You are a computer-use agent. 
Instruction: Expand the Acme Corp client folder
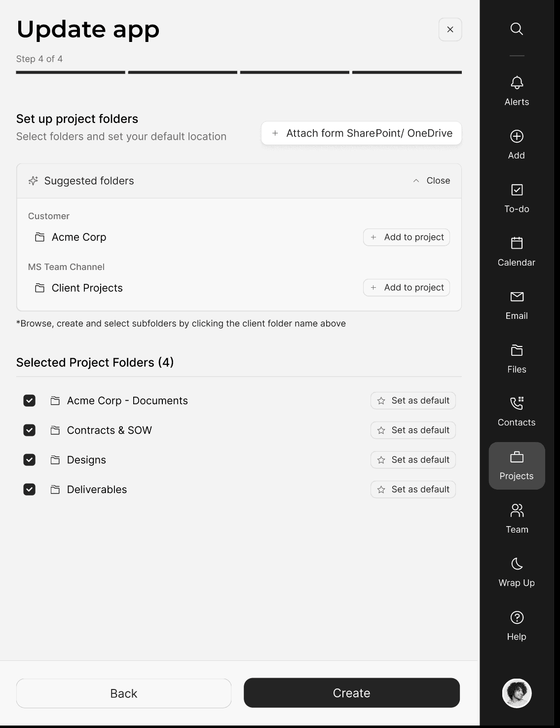(79, 237)
